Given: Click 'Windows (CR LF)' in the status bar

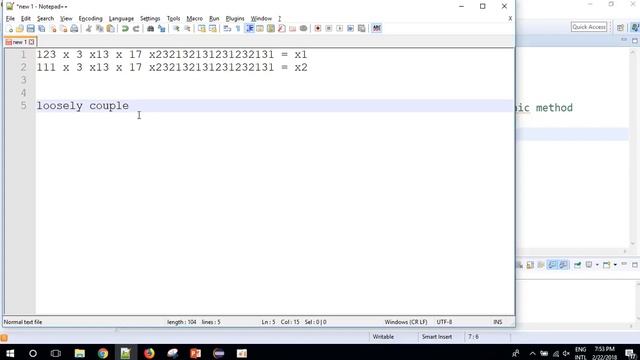Looking at the screenshot, I should tap(406, 322).
